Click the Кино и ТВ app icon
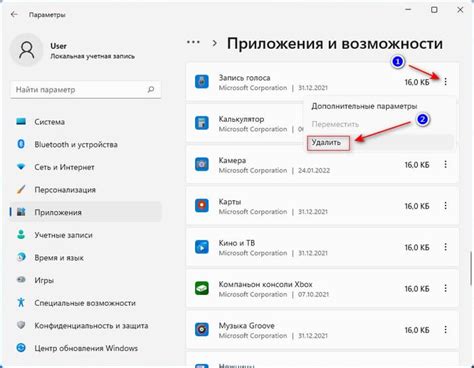The image size is (474, 368). pyautogui.click(x=202, y=247)
